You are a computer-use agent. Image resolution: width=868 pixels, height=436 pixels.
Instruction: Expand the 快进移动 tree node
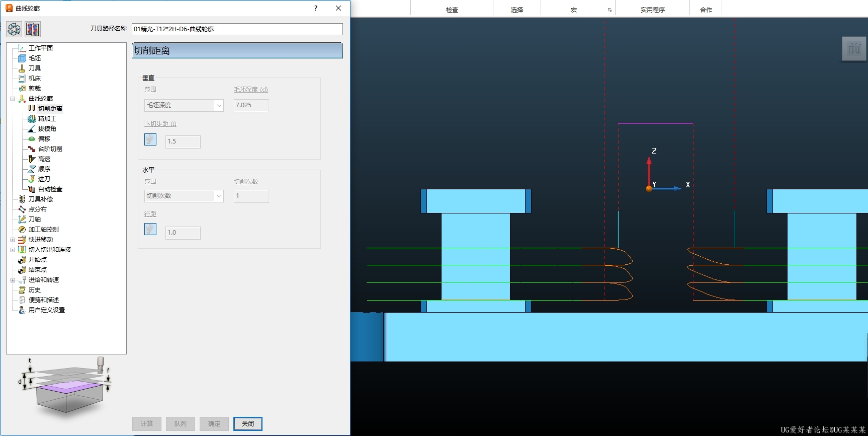[13, 240]
